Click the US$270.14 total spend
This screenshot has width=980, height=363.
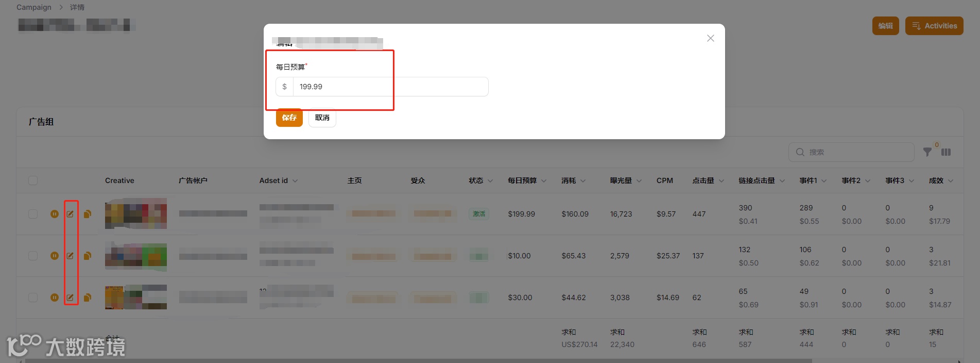click(579, 344)
